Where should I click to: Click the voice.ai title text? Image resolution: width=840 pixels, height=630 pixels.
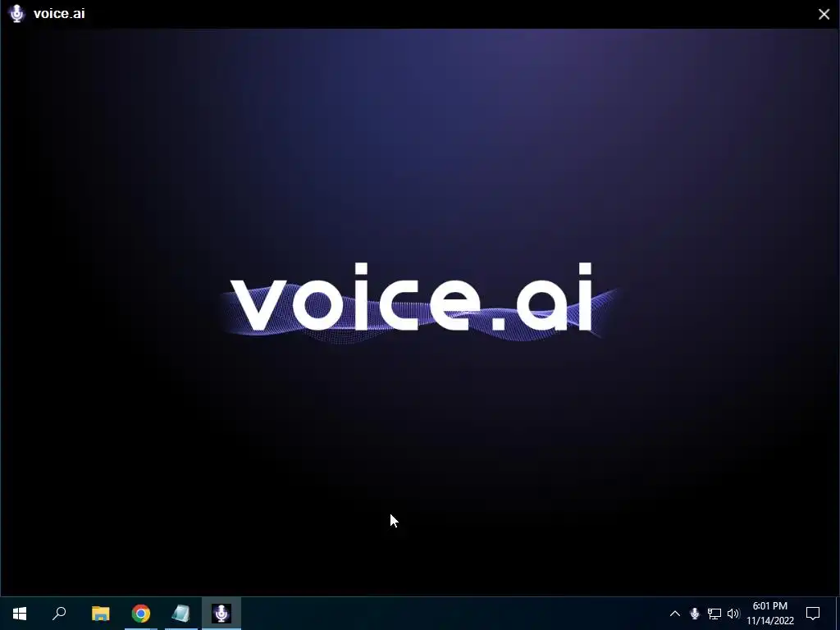point(59,13)
